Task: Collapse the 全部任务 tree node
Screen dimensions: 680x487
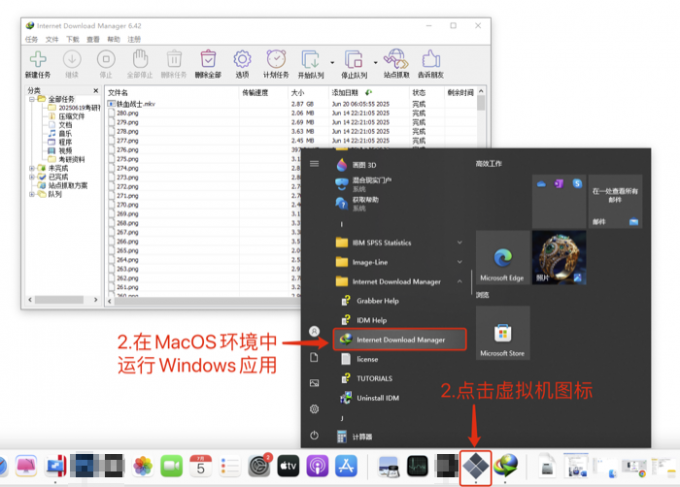Action: click(x=32, y=99)
